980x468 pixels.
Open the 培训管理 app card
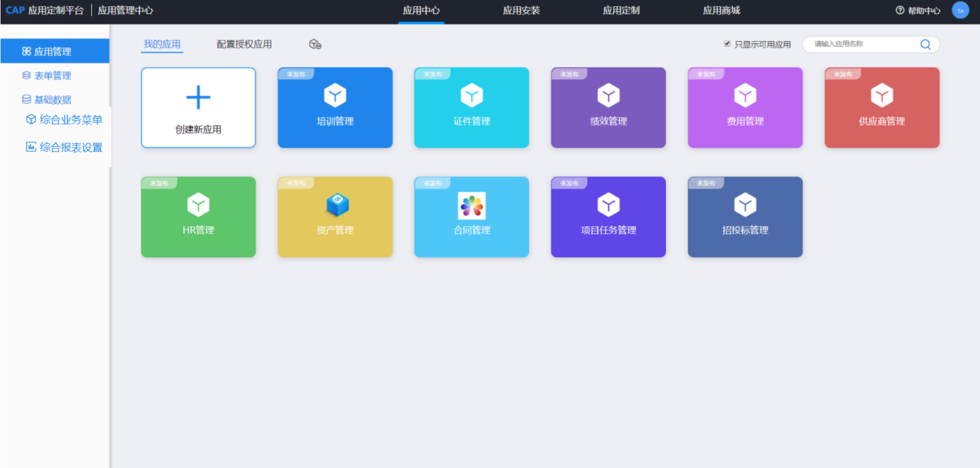click(335, 108)
